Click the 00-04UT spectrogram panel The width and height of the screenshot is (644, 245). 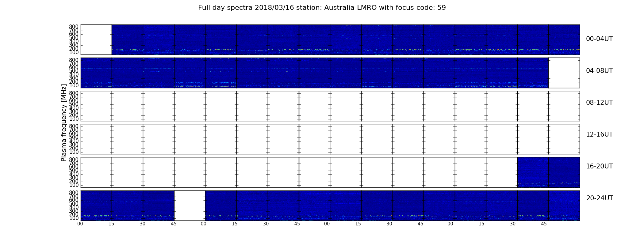point(330,40)
